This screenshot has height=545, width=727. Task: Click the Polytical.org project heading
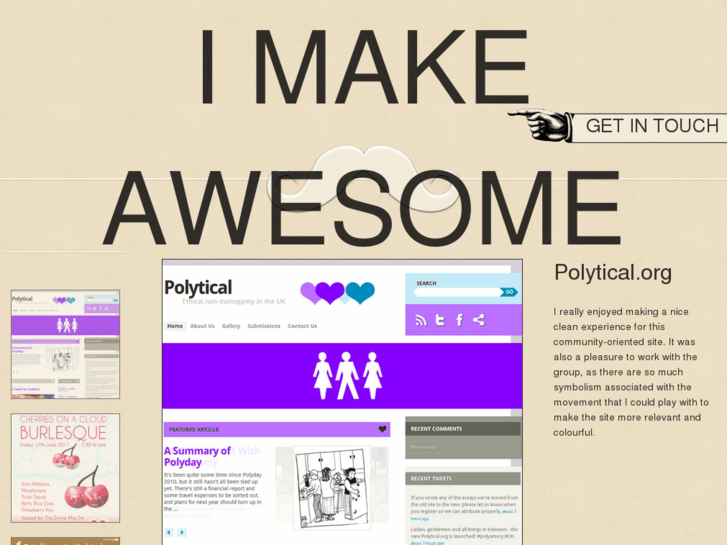(x=613, y=273)
